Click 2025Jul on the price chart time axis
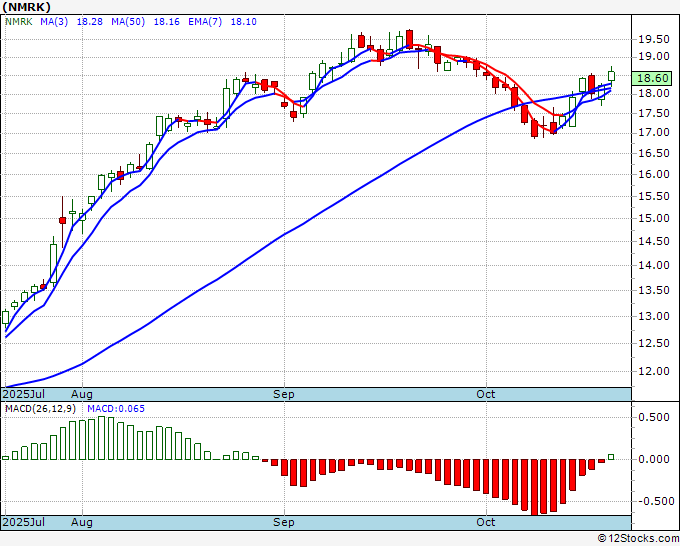Screen dimensions: 680x546 tap(24, 394)
